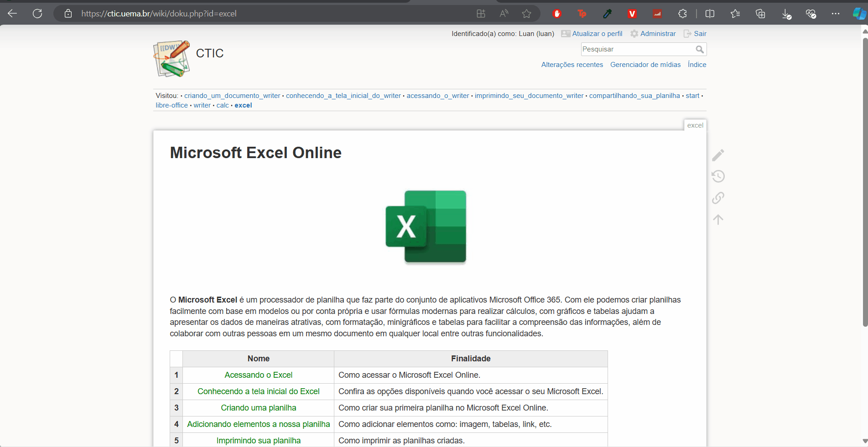Viewport: 868px width, 447px height.
Task: Go to compartilhando_sua_planilha breadcrumb
Action: pos(634,96)
